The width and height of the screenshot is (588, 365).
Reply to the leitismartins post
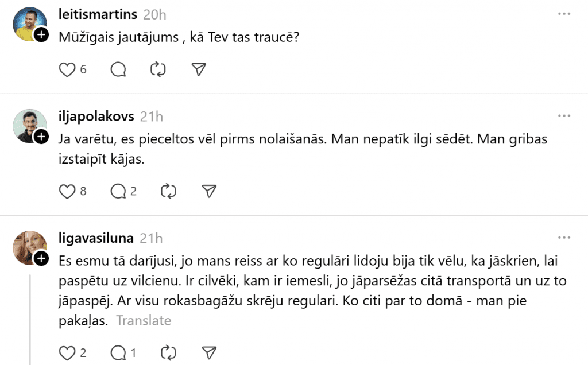[x=118, y=69]
